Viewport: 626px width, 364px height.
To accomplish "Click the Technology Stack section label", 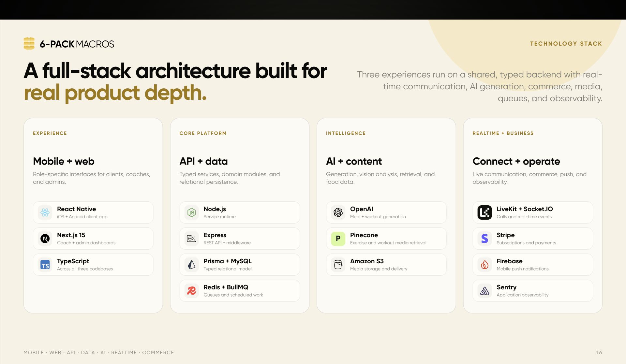I will click(x=566, y=44).
